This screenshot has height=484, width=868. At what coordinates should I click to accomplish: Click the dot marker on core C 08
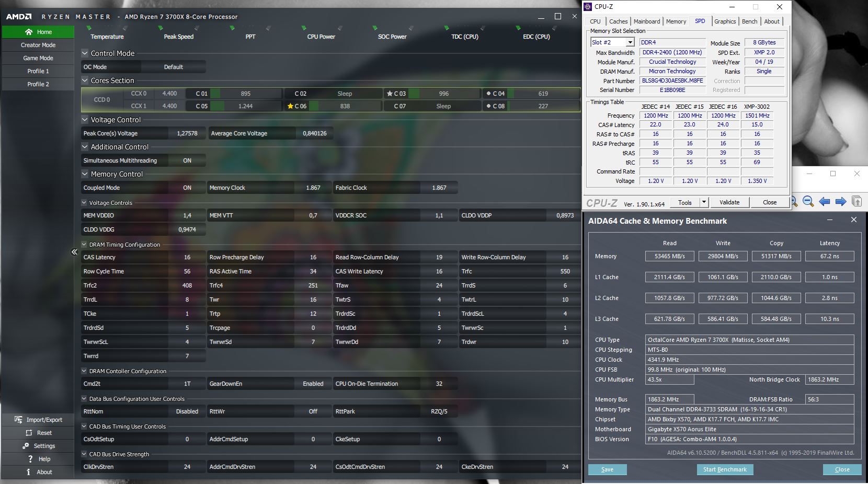click(488, 106)
